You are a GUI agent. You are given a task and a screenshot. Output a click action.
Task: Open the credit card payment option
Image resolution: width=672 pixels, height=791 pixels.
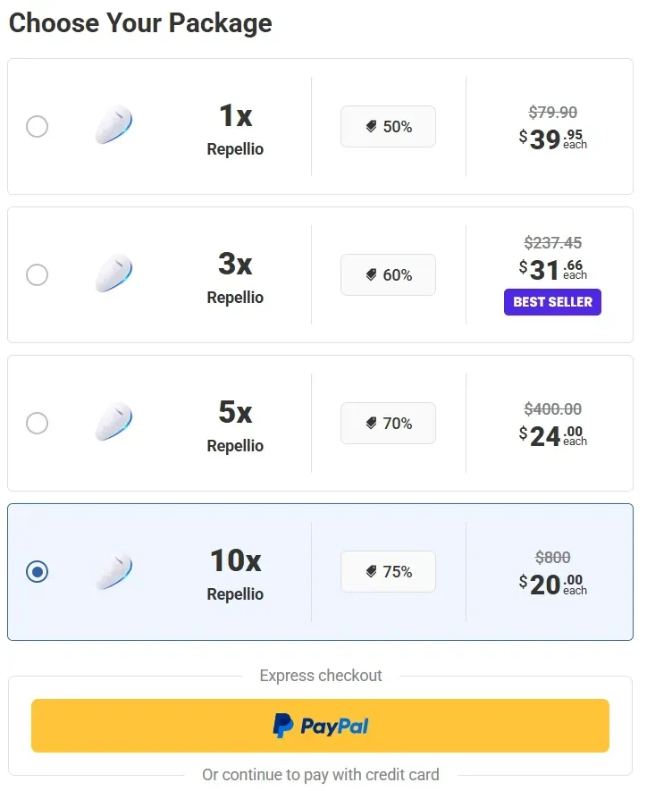pos(321,774)
